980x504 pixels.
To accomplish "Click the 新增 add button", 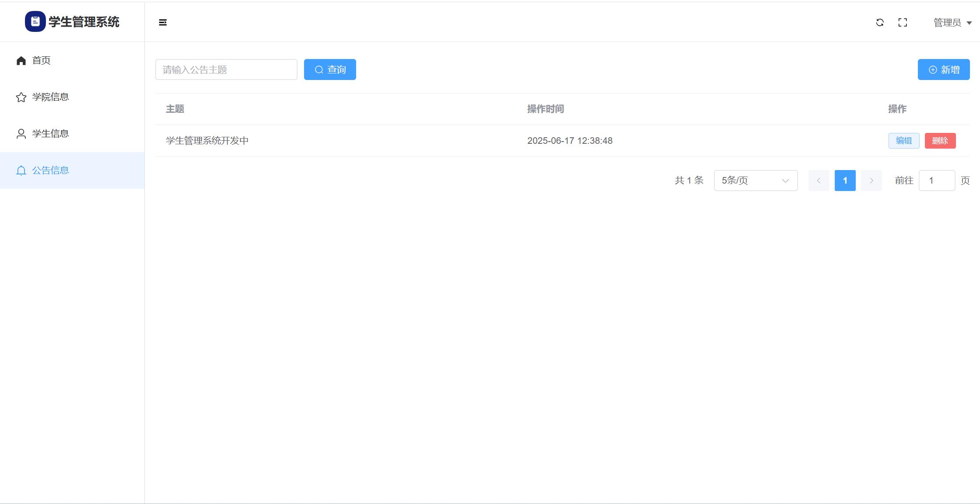I will pos(944,70).
